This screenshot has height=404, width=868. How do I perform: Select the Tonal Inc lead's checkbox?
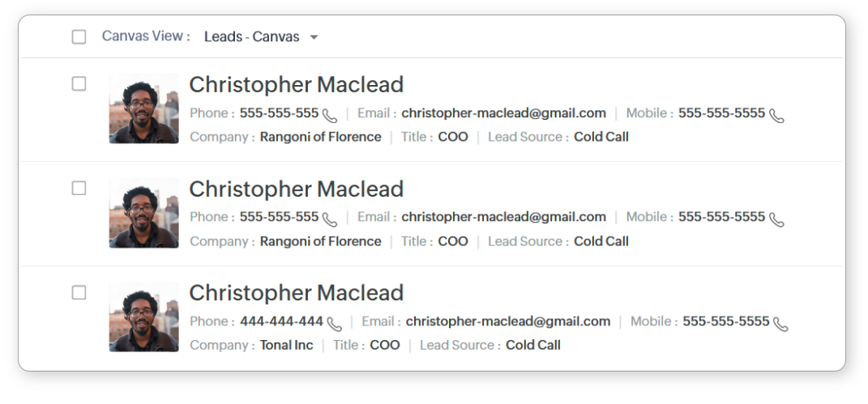tap(79, 292)
